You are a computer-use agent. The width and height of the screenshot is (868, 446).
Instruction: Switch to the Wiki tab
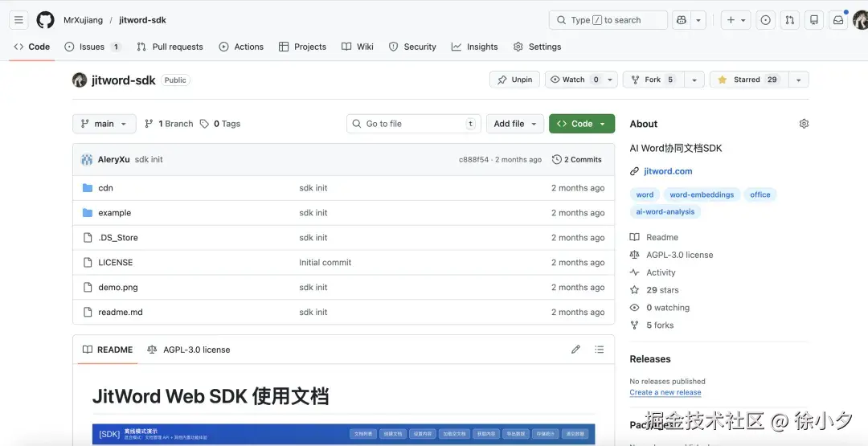(x=358, y=47)
